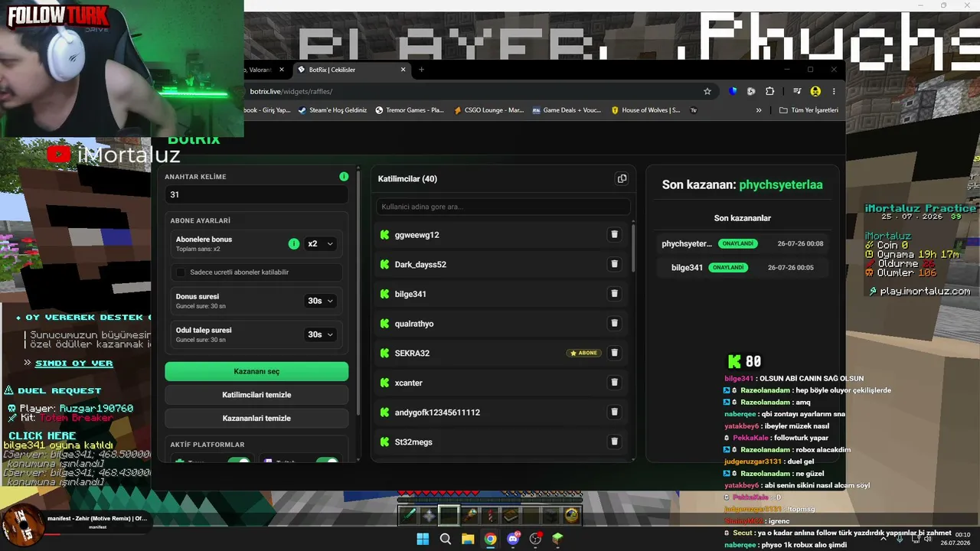Open CSGO Lounge bookmark

click(x=489, y=110)
